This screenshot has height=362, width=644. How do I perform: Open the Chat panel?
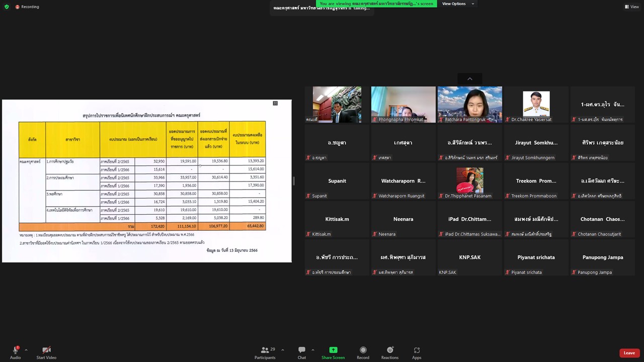tap(301, 350)
